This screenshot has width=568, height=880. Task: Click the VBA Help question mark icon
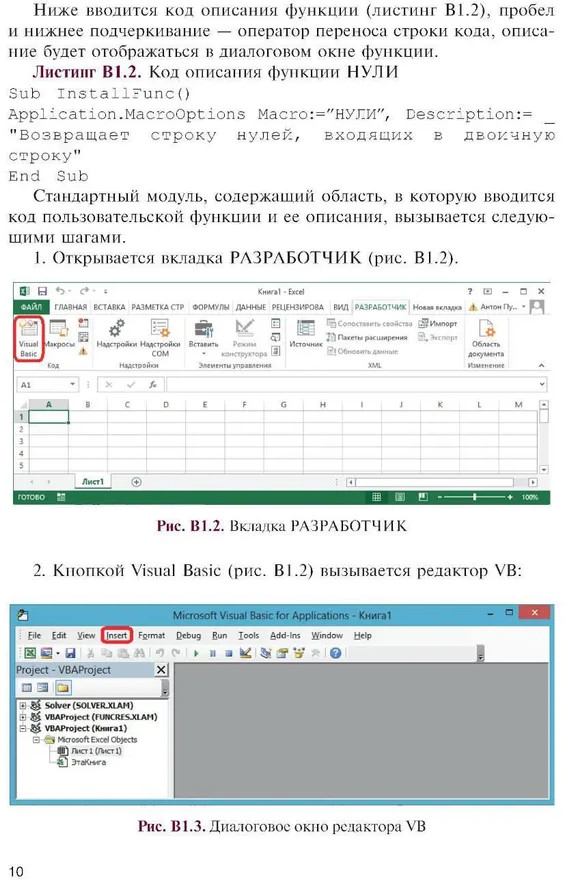pyautogui.click(x=336, y=653)
